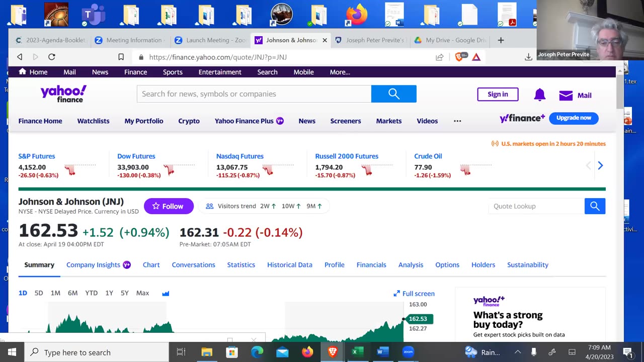The image size is (644, 362).
Task: Click the Yahoo Finance logo
Action: 63,94
